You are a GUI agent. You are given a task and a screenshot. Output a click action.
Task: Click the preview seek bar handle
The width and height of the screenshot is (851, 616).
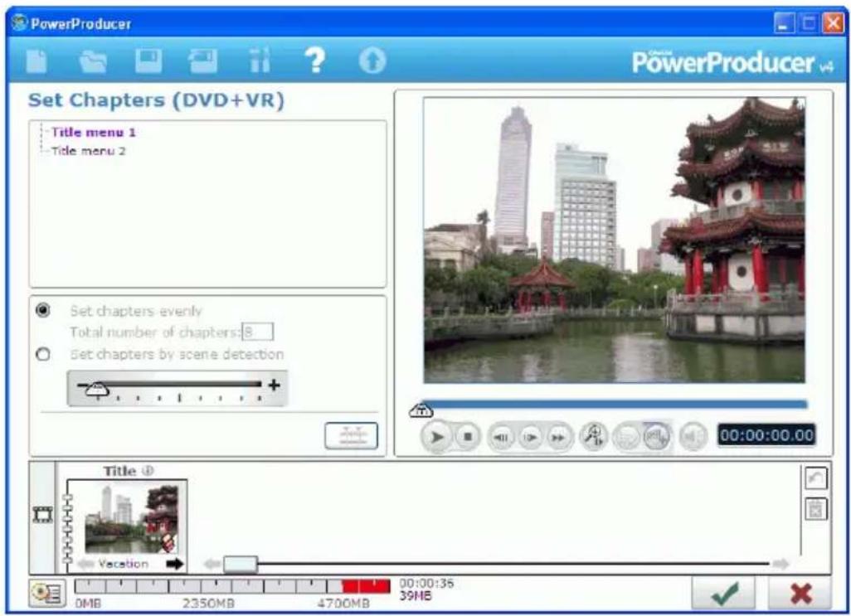click(421, 410)
